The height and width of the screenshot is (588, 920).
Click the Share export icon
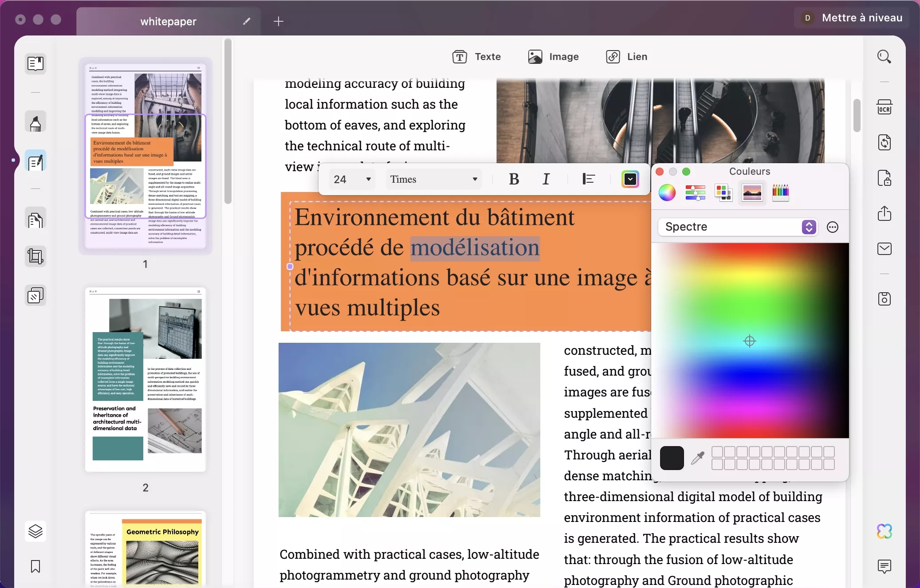click(884, 213)
